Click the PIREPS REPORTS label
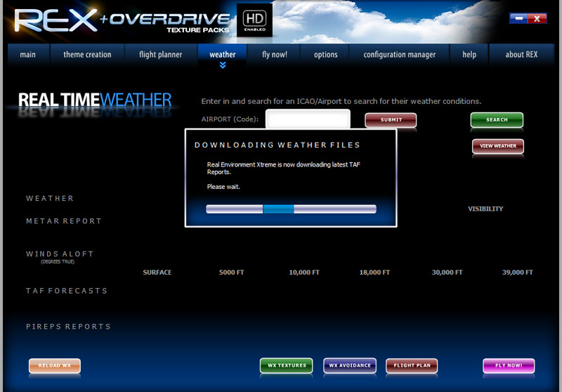This screenshot has height=392, width=562. point(68,327)
